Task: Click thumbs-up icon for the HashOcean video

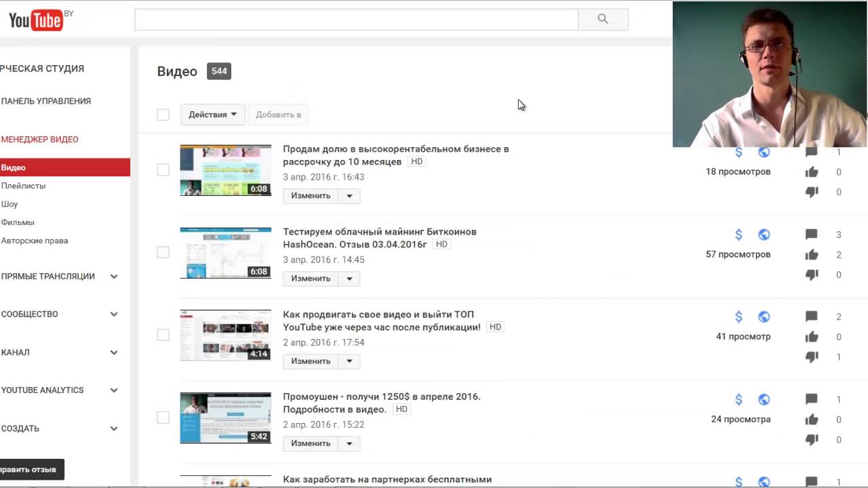Action: click(811, 255)
